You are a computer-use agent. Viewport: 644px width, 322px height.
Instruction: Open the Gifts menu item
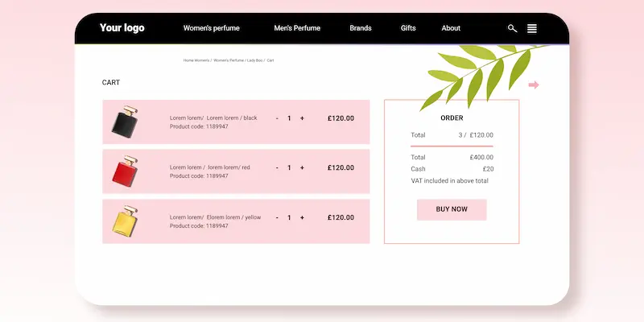[408, 28]
